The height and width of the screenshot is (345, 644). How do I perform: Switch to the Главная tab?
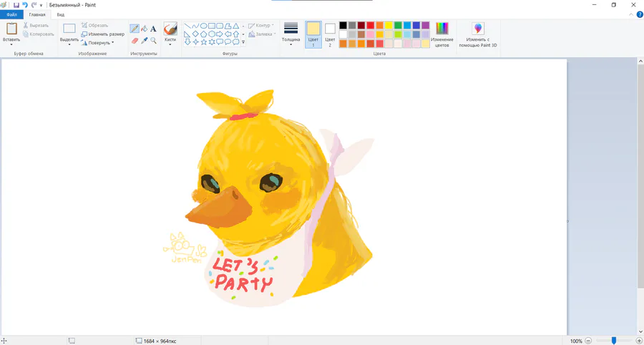click(37, 15)
